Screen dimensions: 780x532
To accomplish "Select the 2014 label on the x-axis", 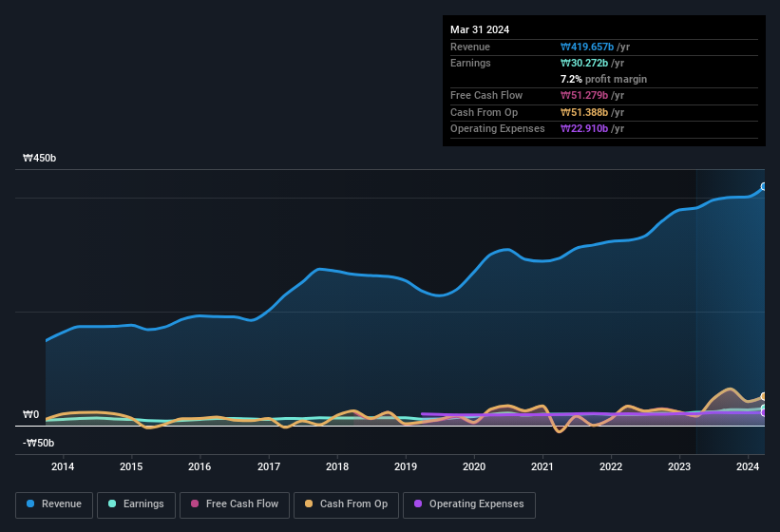I will (x=63, y=466).
